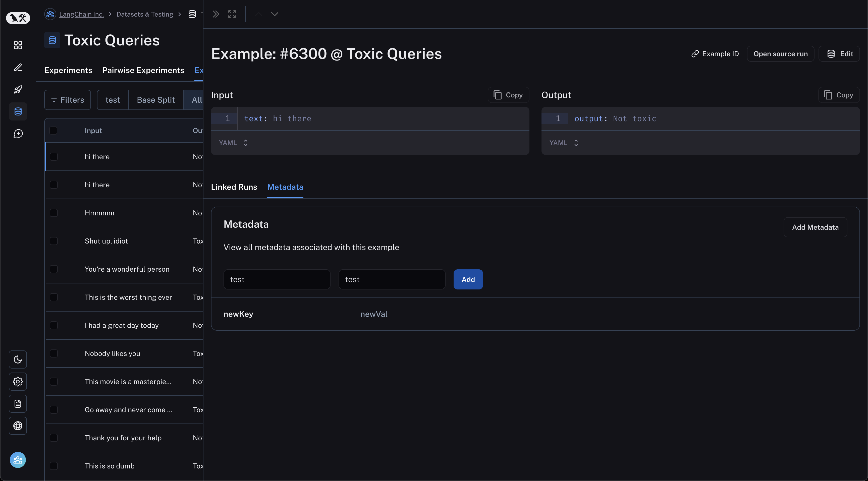Copy the example Input YAML

pos(508,95)
